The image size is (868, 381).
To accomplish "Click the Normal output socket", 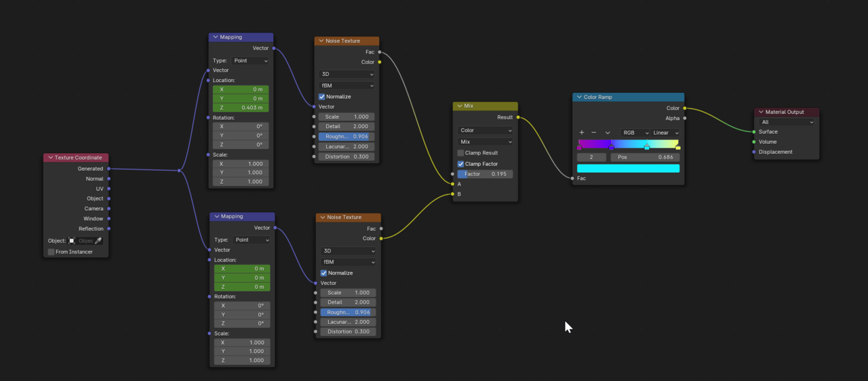I will [108, 179].
